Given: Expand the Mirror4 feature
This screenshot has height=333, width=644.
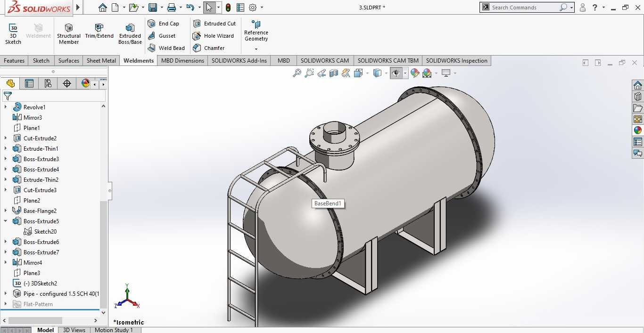Looking at the screenshot, I should click(6, 262).
